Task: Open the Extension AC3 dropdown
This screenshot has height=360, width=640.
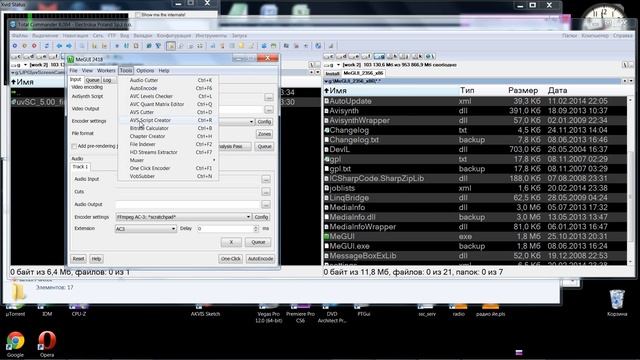Action: tap(146, 229)
